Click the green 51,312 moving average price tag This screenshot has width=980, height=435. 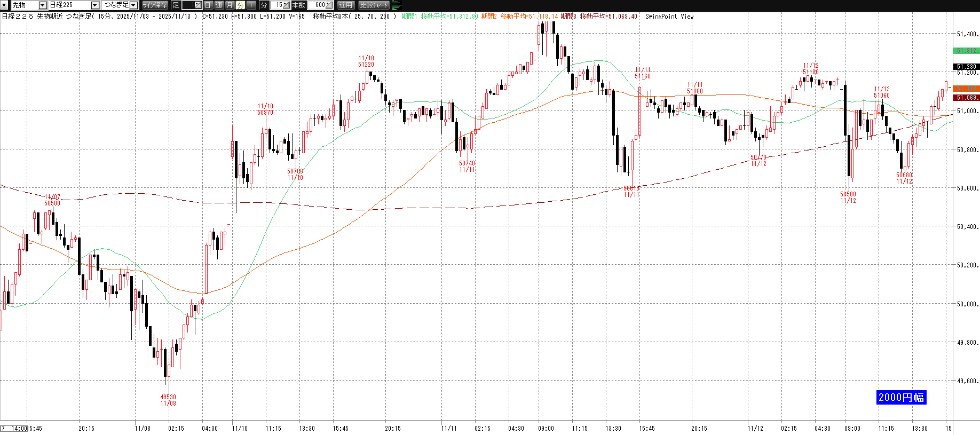(x=966, y=51)
